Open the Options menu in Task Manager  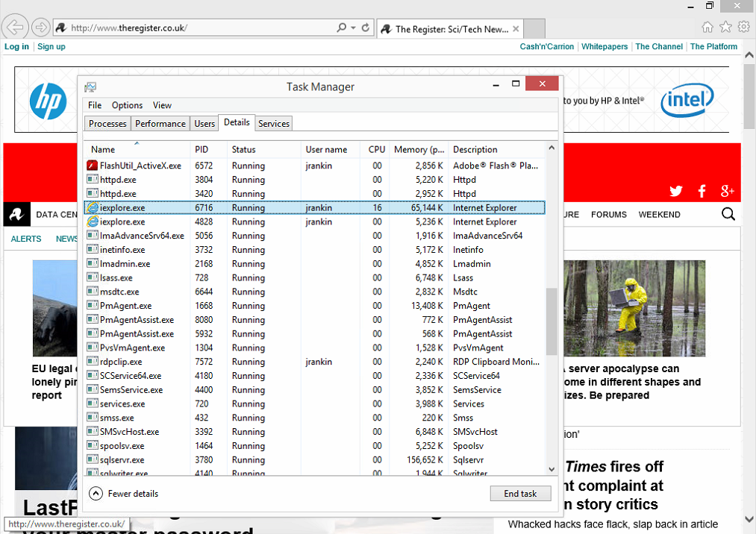(x=127, y=105)
